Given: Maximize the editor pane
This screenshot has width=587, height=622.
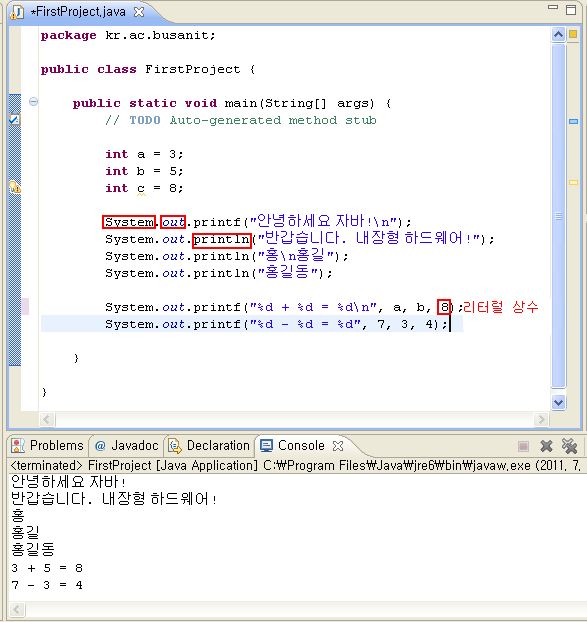Looking at the screenshot, I should tap(571, 9).
